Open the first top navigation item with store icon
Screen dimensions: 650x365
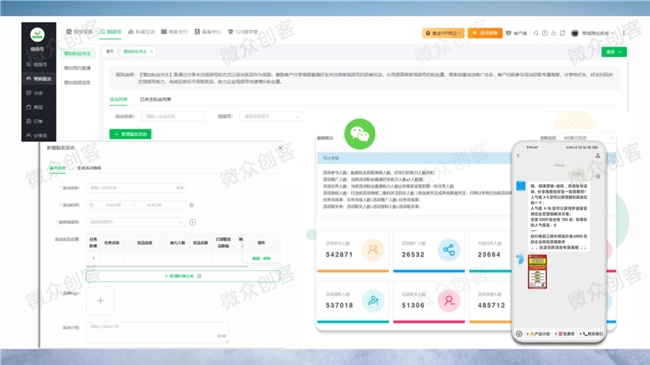(79, 32)
